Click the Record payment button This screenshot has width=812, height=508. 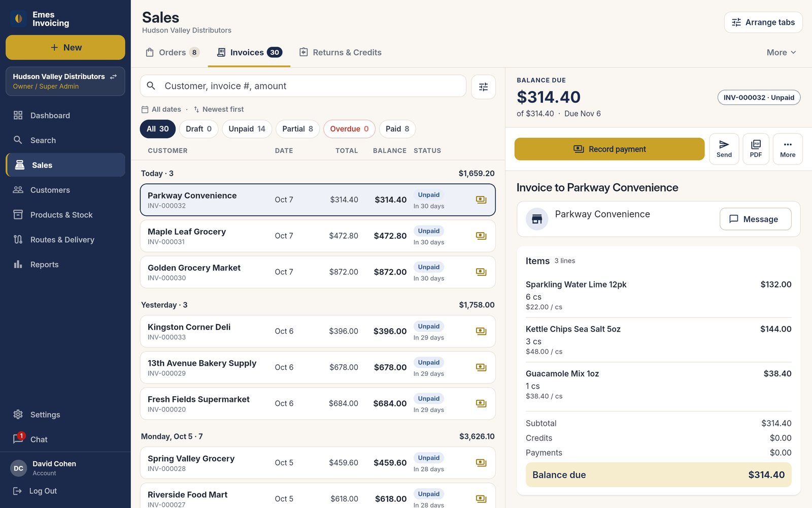click(x=610, y=149)
